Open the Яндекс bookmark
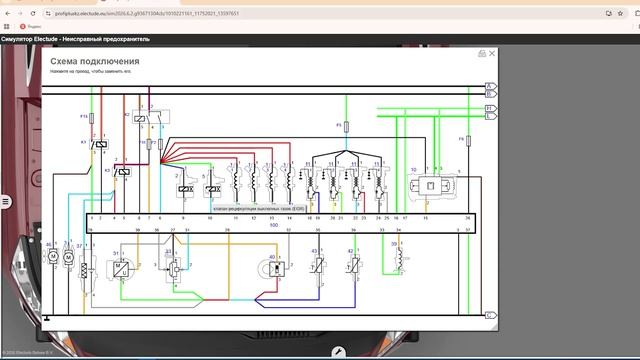Viewport: 640px width, 360px height. coord(31,27)
